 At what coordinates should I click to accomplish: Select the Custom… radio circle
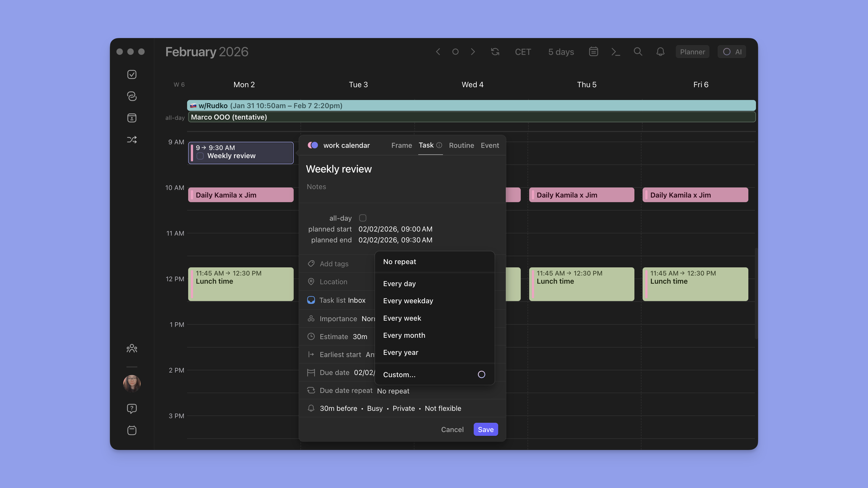[482, 374]
